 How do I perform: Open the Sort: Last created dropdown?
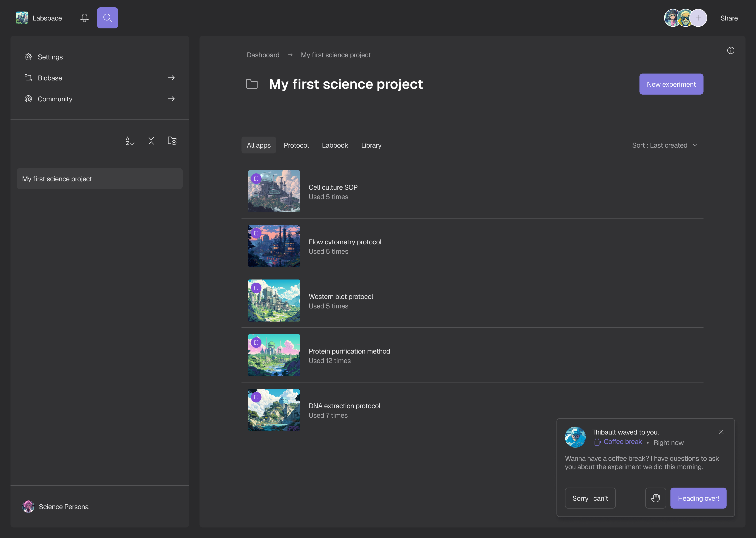tap(665, 145)
